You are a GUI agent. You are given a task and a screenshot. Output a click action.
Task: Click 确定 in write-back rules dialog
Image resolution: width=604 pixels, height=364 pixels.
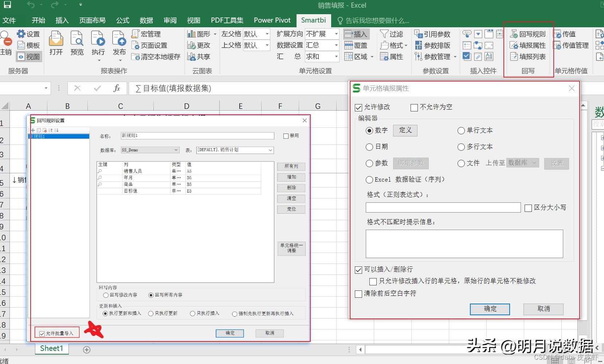tap(230, 333)
